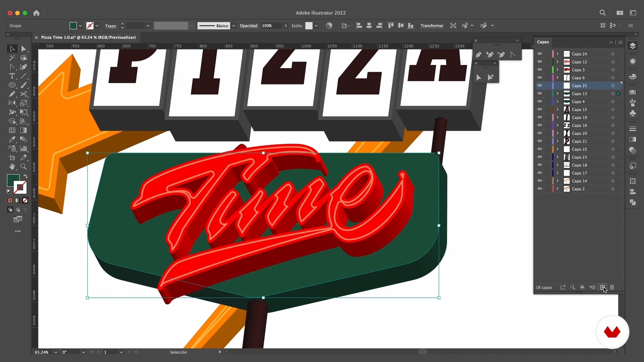Image resolution: width=644 pixels, height=362 pixels.
Task: Select the Hand tool
Action: point(12,166)
